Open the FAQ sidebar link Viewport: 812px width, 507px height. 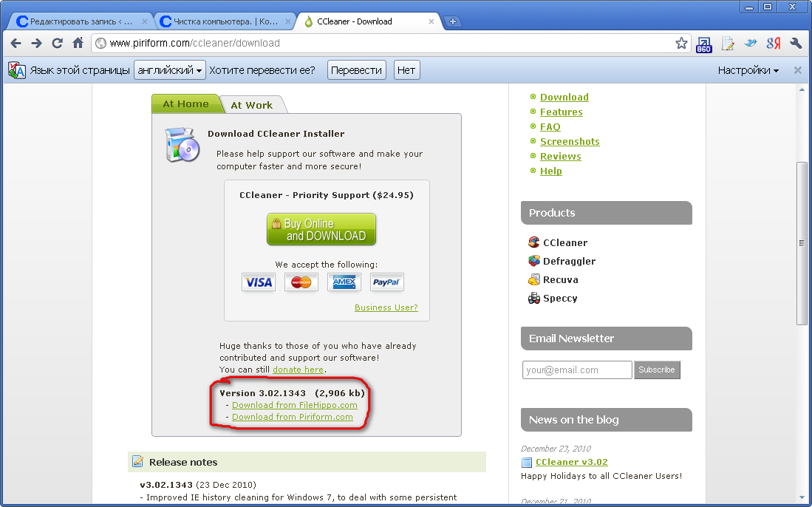(550, 127)
